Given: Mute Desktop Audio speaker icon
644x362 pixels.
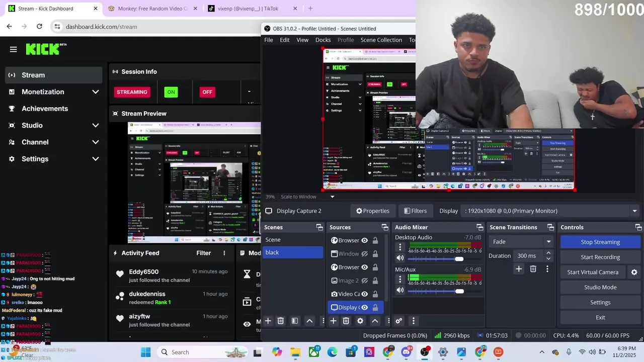Looking at the screenshot, I should tap(400, 258).
